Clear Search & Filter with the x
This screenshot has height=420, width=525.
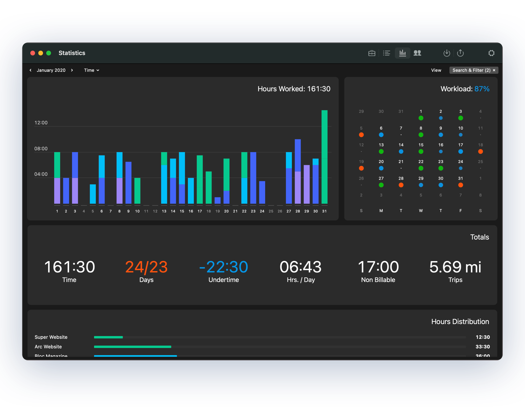[x=494, y=70]
